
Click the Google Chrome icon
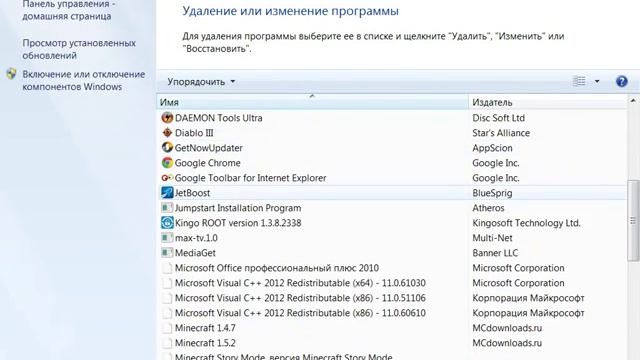click(167, 162)
